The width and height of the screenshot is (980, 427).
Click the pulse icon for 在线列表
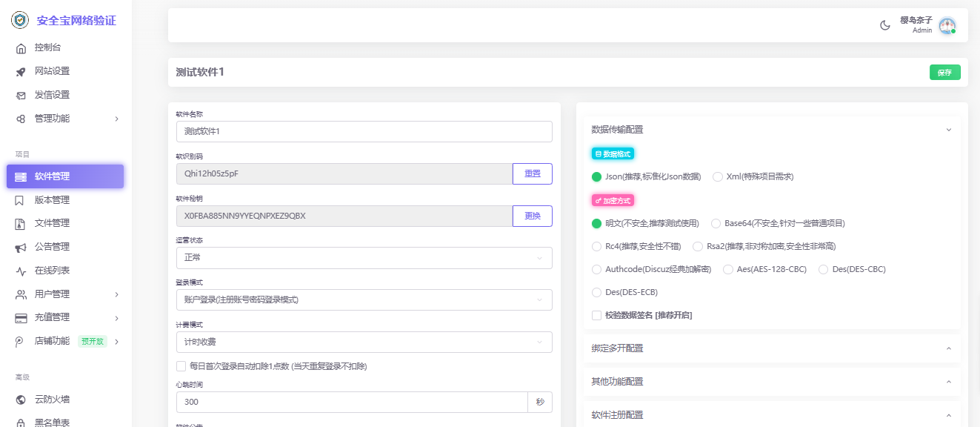pos(21,271)
